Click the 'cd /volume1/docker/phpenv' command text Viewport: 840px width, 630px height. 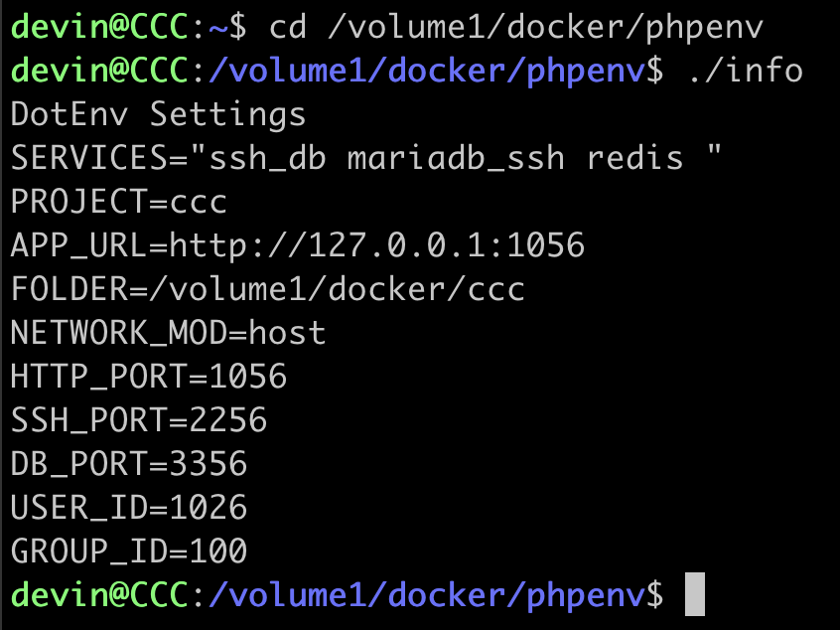click(516, 28)
